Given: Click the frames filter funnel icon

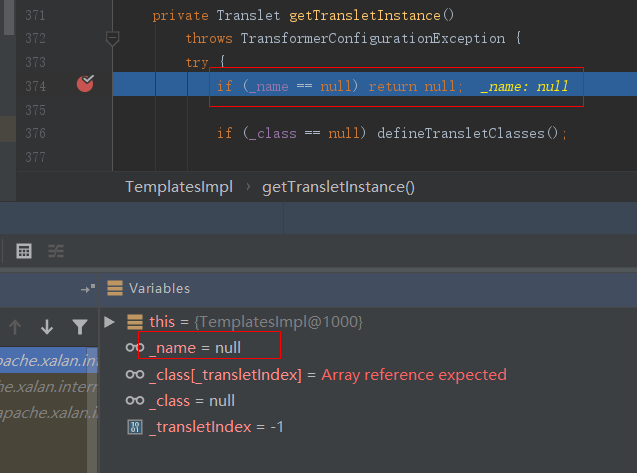Looking at the screenshot, I should pyautogui.click(x=80, y=326).
